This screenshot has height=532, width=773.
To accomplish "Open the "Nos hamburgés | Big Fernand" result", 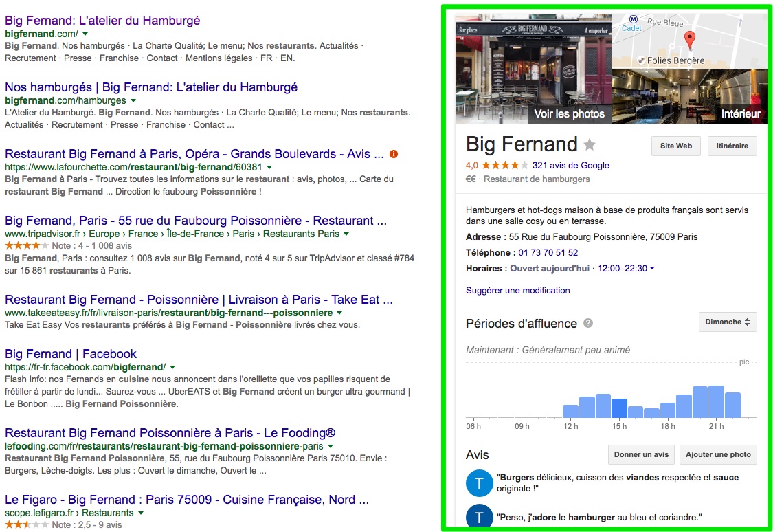I will click(x=151, y=87).
